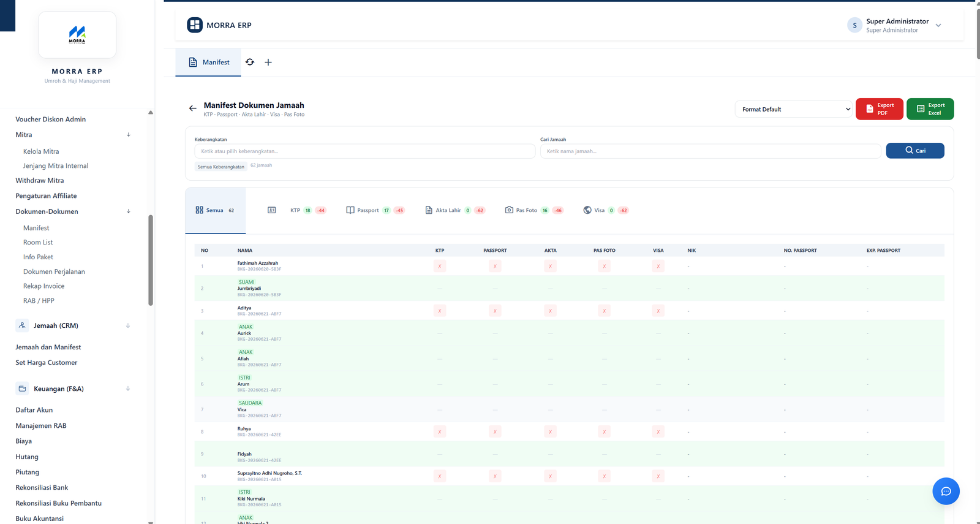Open the Format Default dropdown
This screenshot has width=980, height=524.
[794, 109]
